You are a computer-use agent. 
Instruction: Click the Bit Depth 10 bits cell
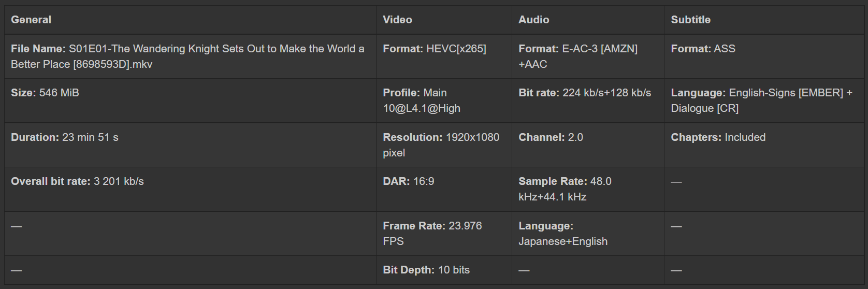coord(426,270)
